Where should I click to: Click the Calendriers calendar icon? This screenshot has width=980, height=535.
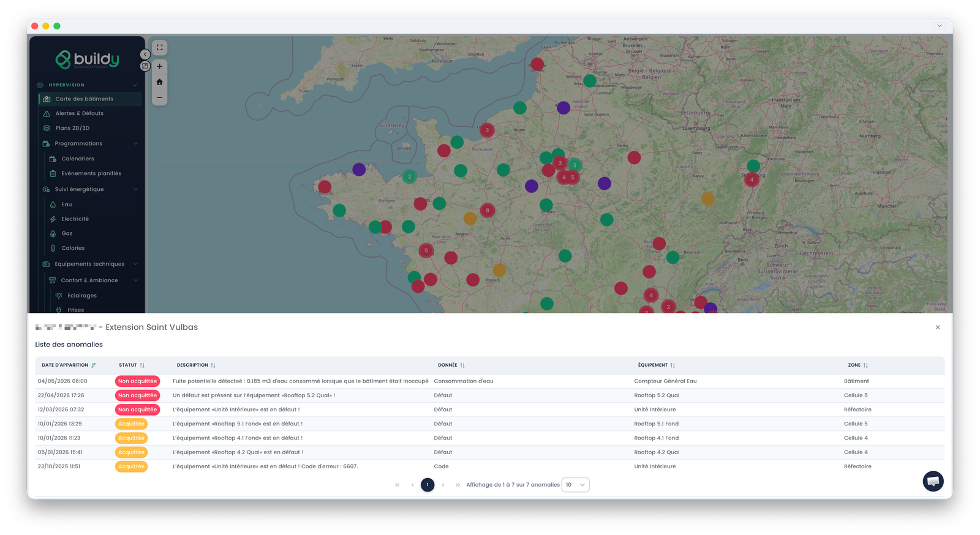tap(53, 159)
